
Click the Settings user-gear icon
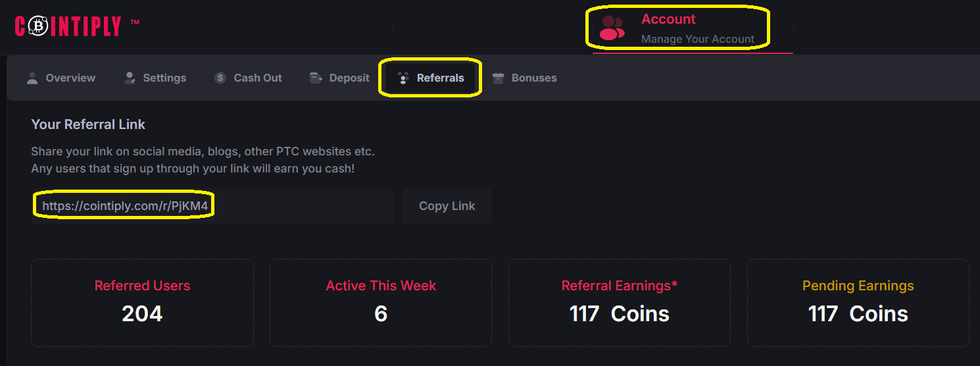130,78
